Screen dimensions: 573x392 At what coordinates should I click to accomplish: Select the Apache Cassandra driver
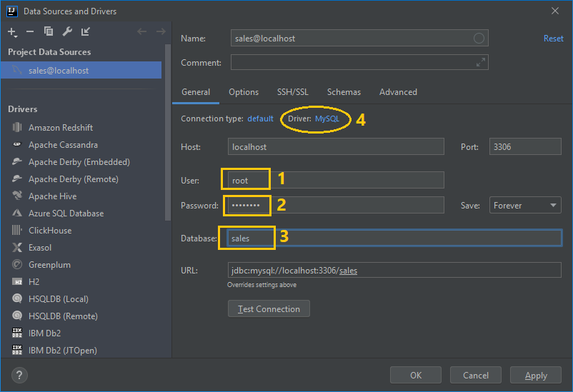(x=63, y=145)
